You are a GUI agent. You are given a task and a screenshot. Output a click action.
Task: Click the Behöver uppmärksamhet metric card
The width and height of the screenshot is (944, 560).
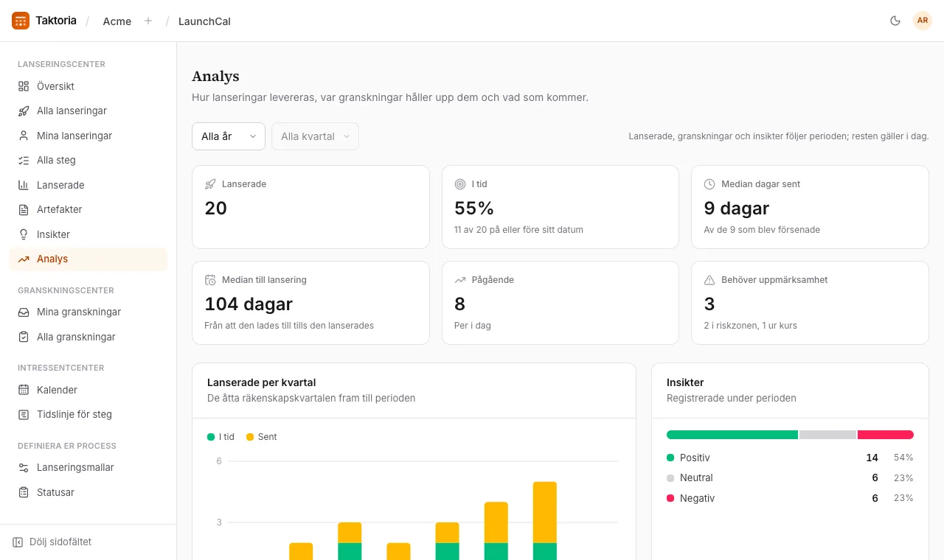[810, 303]
